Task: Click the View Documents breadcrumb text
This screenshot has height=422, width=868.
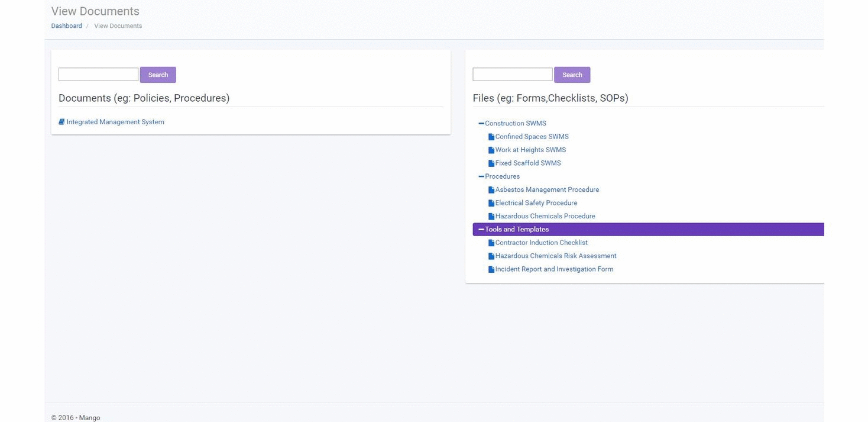Action: (x=118, y=26)
